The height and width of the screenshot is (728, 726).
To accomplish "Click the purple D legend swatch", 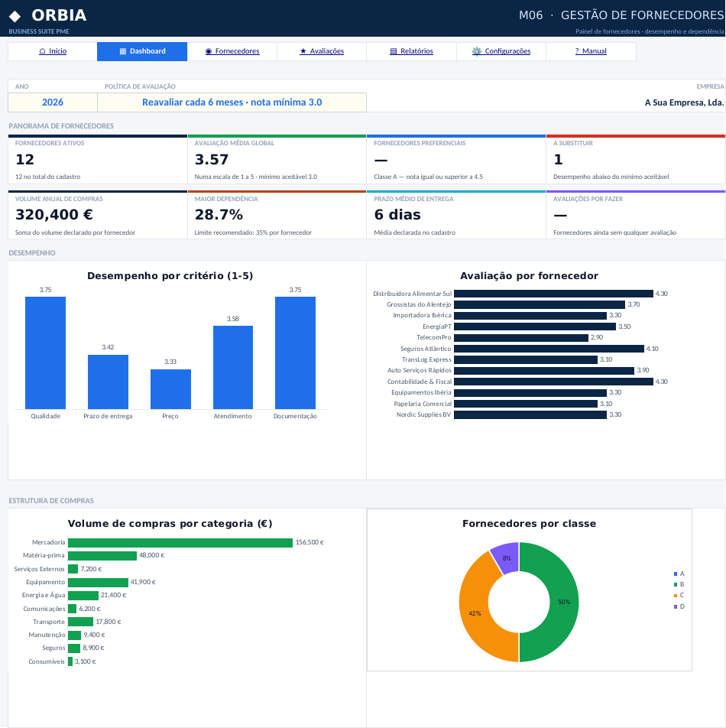I will click(x=676, y=607).
